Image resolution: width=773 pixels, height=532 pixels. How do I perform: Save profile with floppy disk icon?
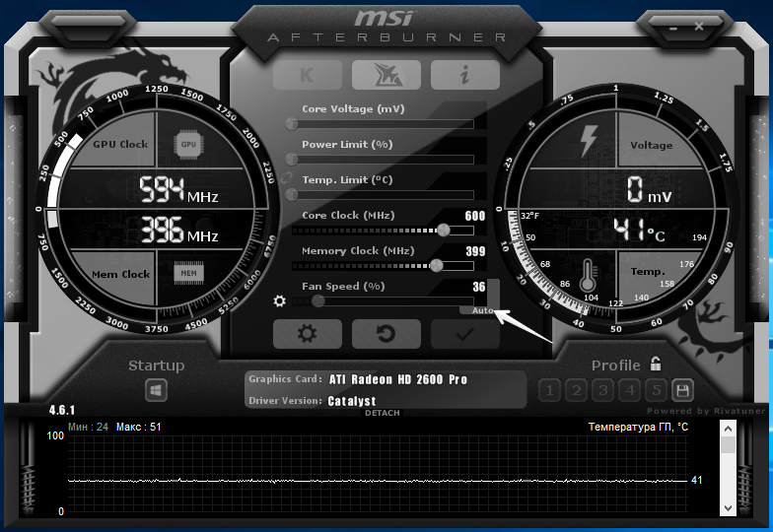(682, 390)
